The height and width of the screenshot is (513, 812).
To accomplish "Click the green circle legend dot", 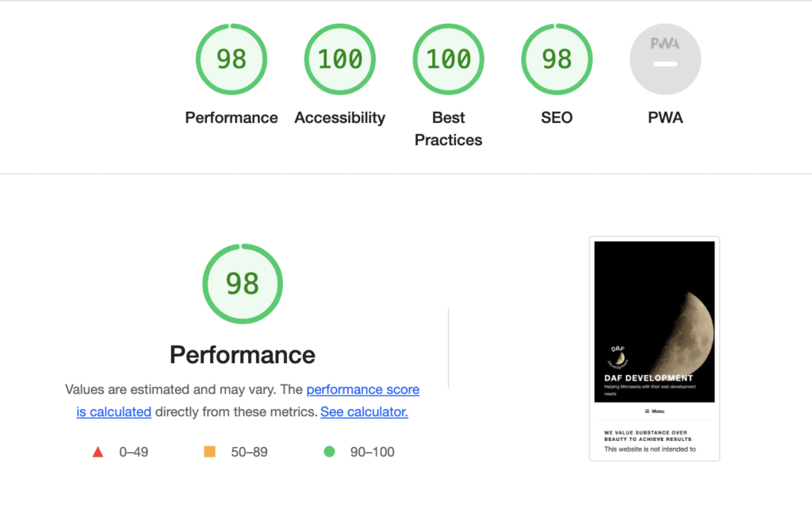I will [x=329, y=451].
